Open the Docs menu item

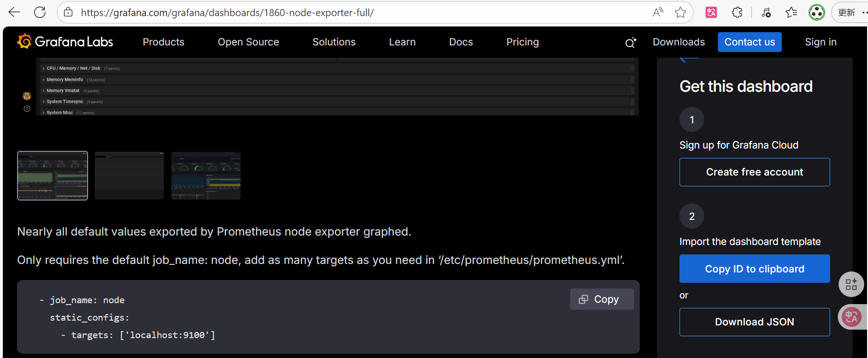(461, 42)
